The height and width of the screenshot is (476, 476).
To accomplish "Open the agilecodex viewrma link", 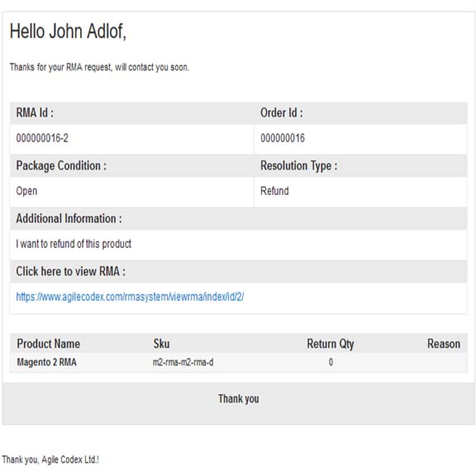I will pos(130,297).
